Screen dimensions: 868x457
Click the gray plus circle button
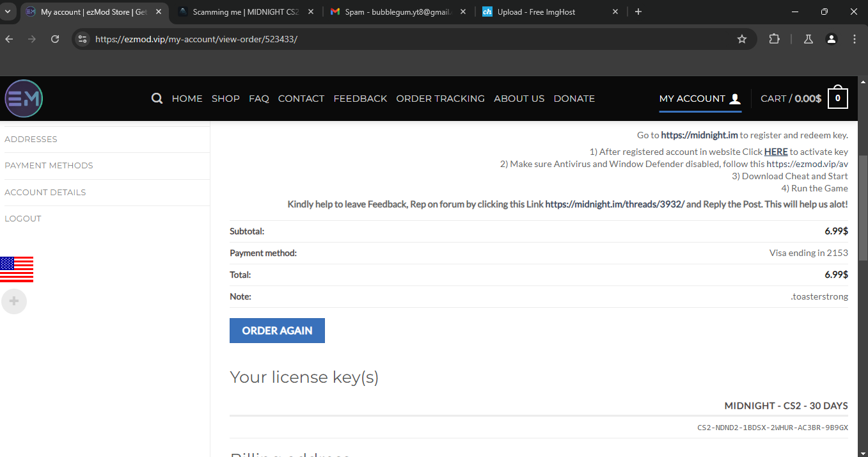click(14, 301)
